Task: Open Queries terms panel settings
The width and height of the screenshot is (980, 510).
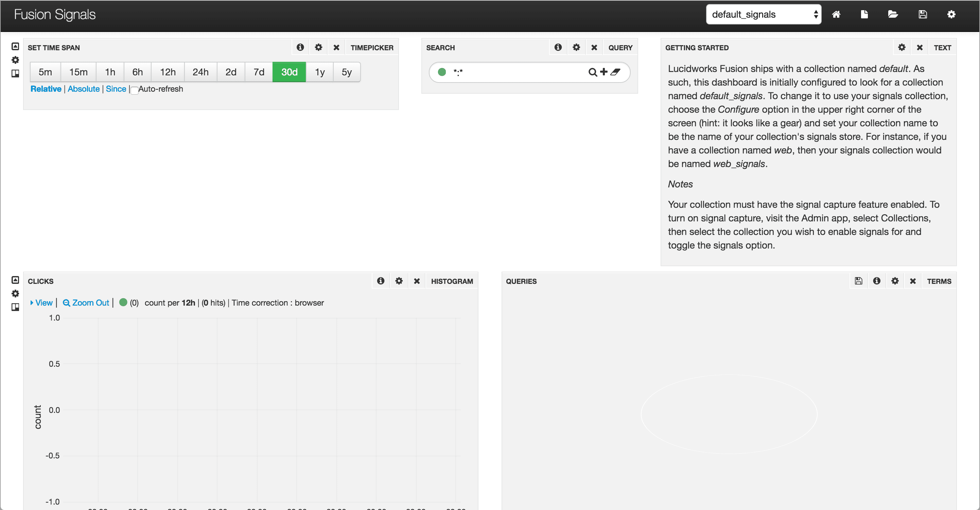Action: [x=895, y=281]
